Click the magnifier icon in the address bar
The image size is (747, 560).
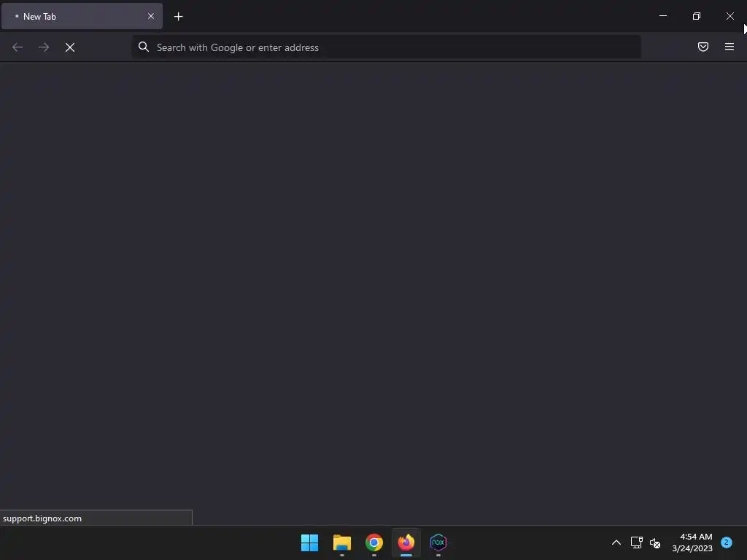144,47
